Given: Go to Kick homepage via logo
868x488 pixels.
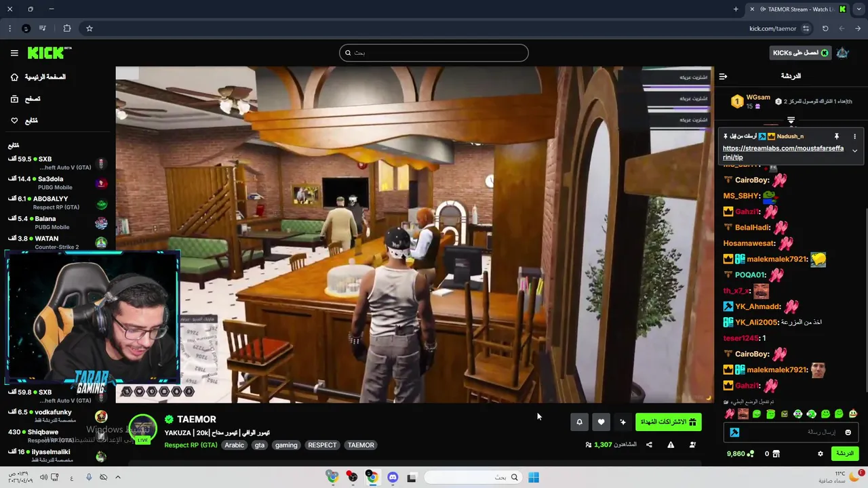Looking at the screenshot, I should tap(49, 53).
